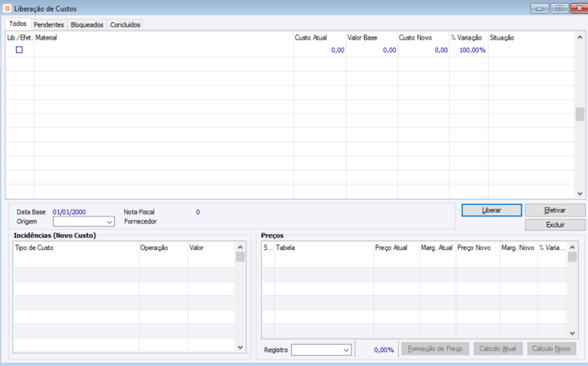Click the main grid scrollbar thumb
Viewport: 588px width, 366px height.
580,114
